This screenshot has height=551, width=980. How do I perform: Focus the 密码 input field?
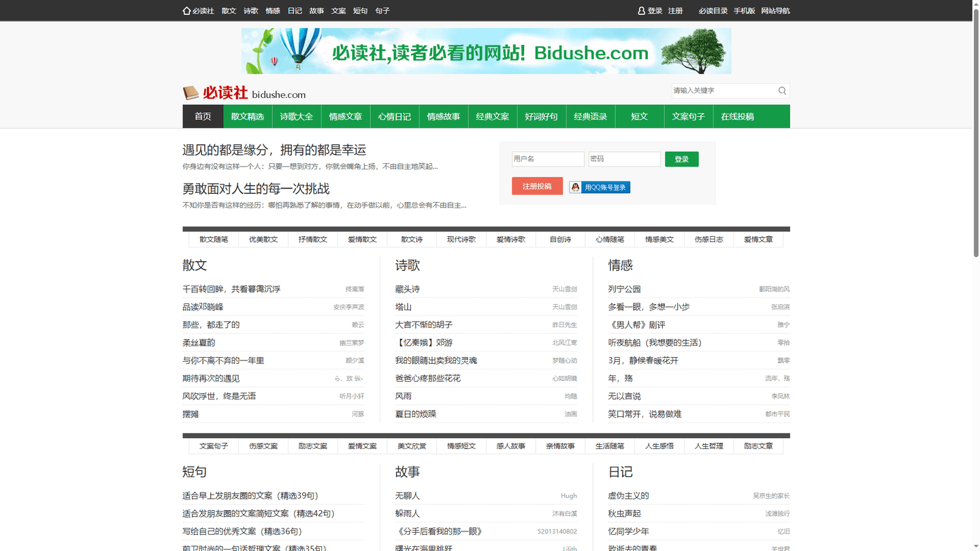tap(625, 159)
